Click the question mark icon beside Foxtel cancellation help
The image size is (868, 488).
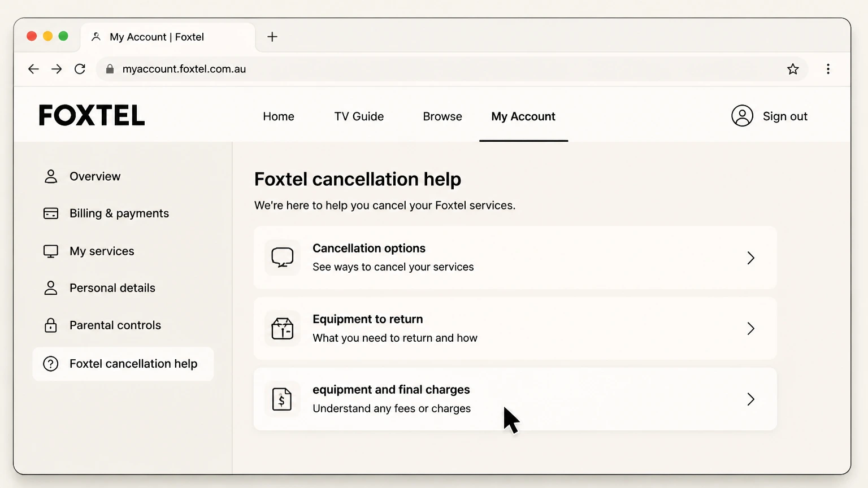tap(51, 364)
